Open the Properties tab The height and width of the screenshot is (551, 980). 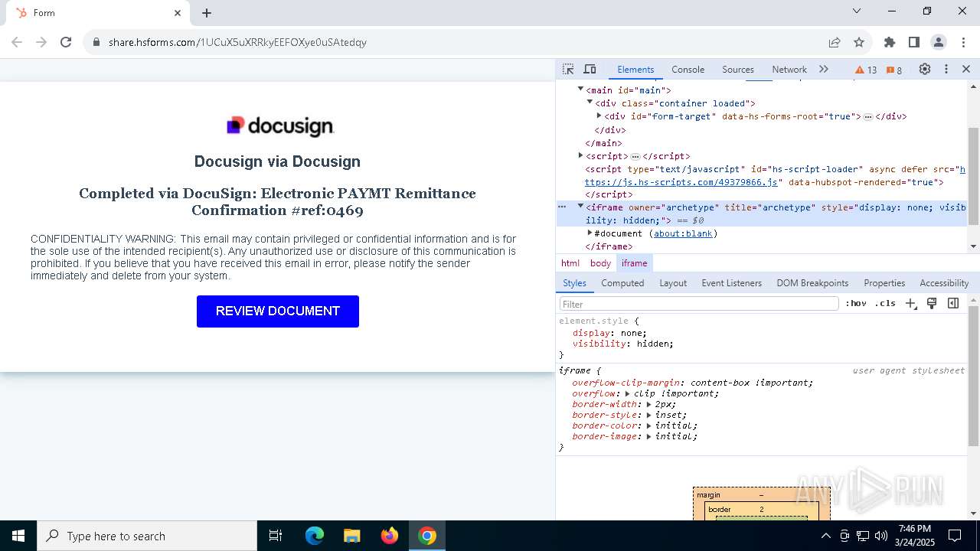click(x=884, y=282)
